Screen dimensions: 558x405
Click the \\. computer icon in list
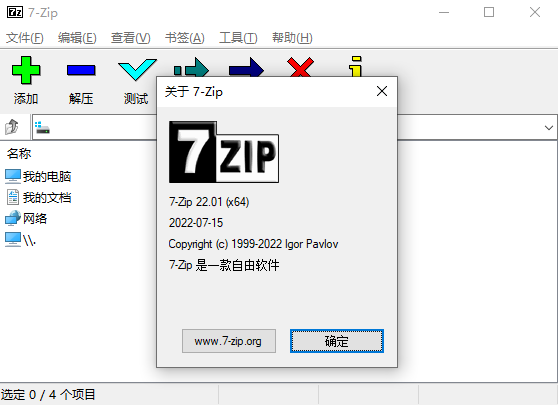pos(13,240)
